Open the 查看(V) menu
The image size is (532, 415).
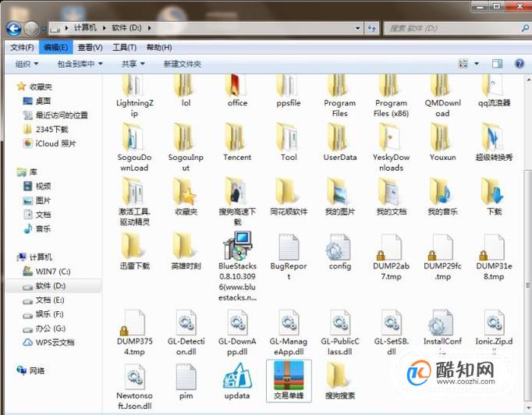point(90,48)
